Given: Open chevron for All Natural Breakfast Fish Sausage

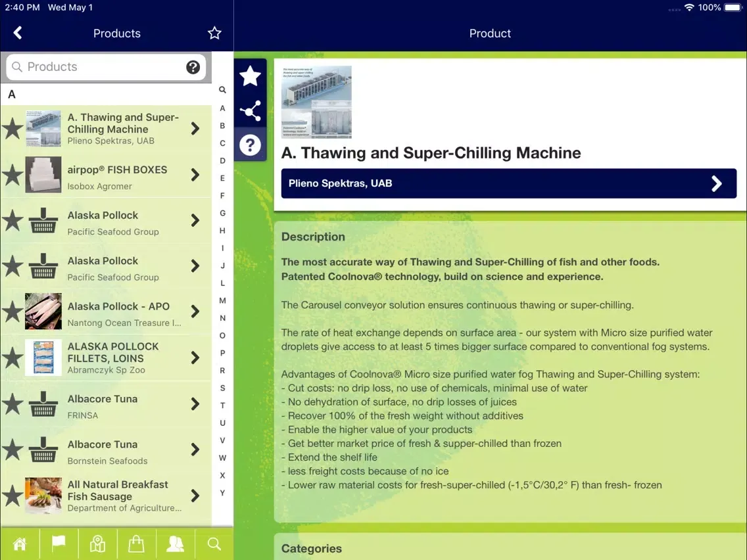Looking at the screenshot, I should pos(195,496).
